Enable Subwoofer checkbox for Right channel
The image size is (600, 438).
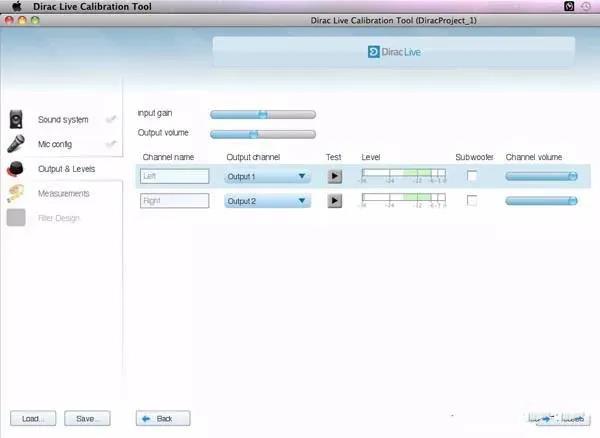pos(472,200)
